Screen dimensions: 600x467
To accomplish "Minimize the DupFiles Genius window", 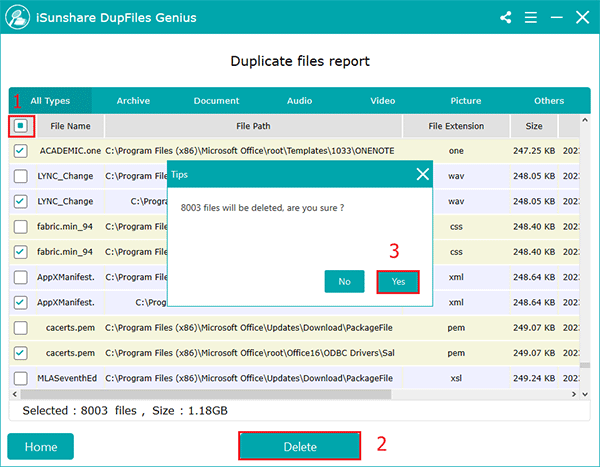I will [554, 18].
